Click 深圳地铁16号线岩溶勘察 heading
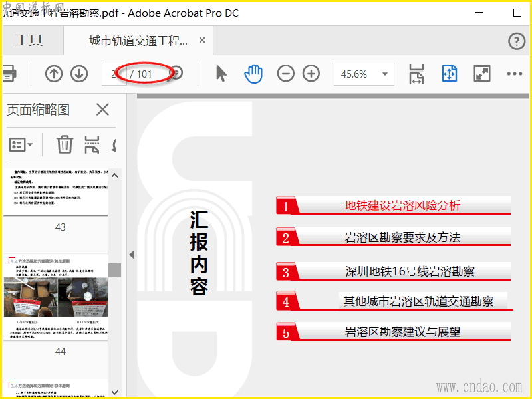 pos(410,271)
